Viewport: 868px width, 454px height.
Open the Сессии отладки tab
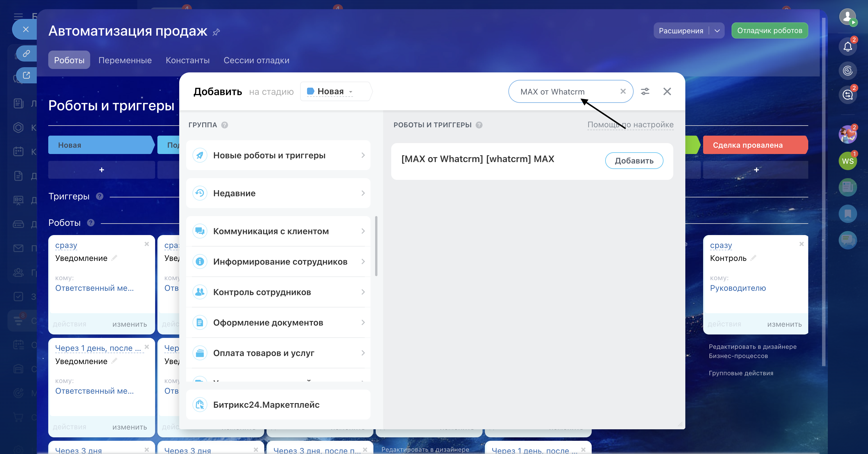coord(256,60)
